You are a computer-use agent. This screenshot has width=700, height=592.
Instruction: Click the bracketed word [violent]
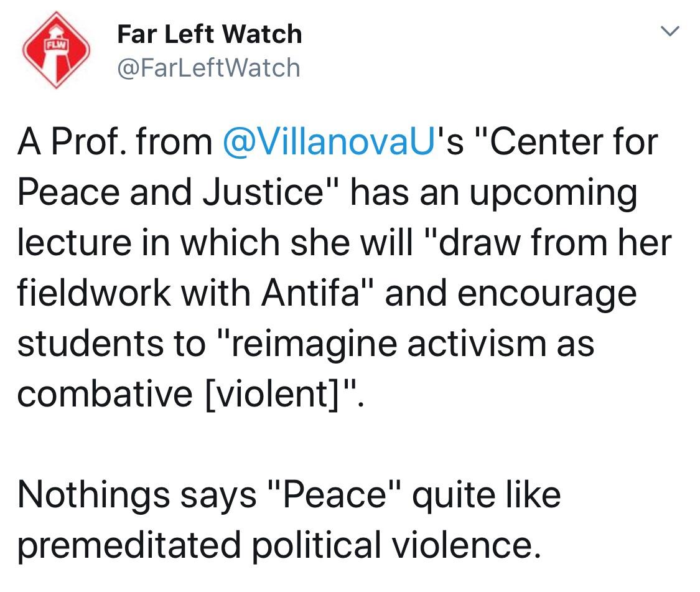pos(272,394)
